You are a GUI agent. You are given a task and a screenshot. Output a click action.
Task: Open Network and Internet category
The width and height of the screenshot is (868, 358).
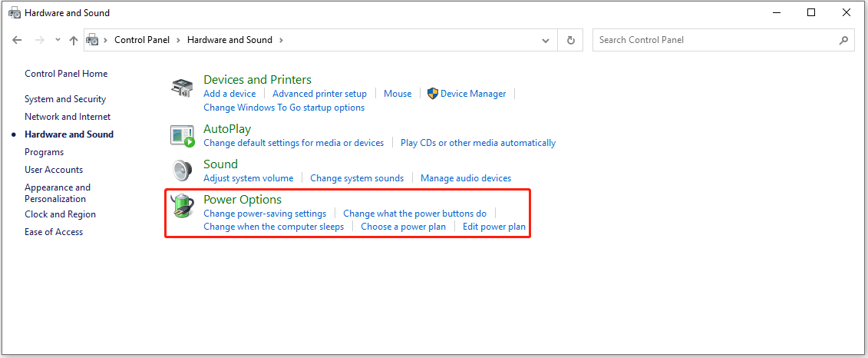(x=68, y=117)
